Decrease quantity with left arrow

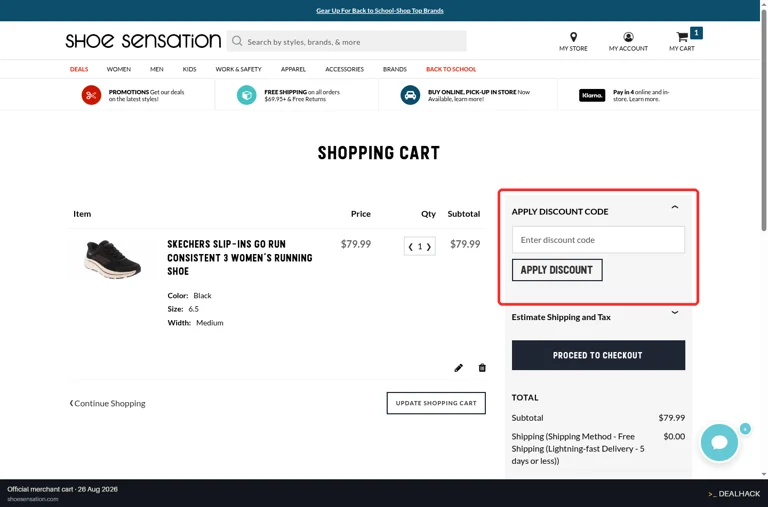410,247
